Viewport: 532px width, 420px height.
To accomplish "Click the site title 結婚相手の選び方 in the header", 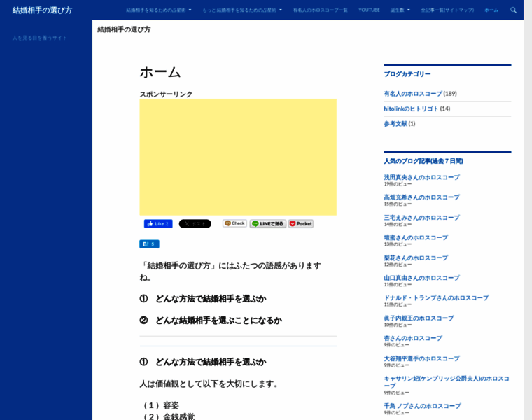I will 43,10.
